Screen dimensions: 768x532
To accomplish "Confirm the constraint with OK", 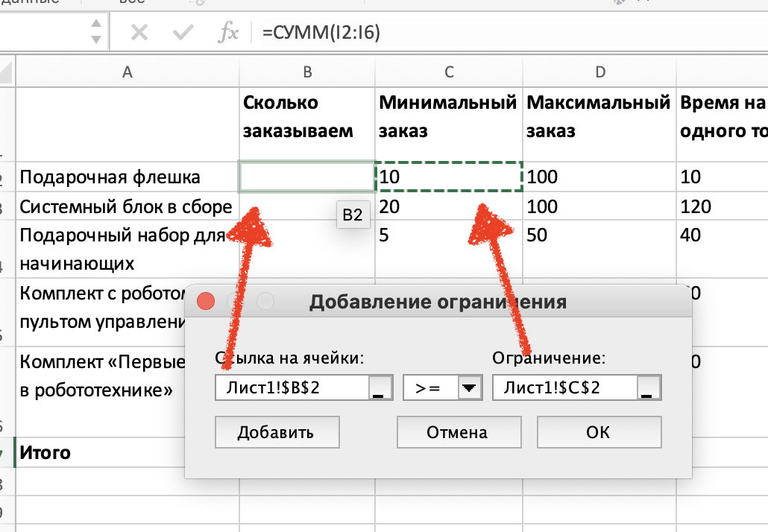I will point(599,432).
